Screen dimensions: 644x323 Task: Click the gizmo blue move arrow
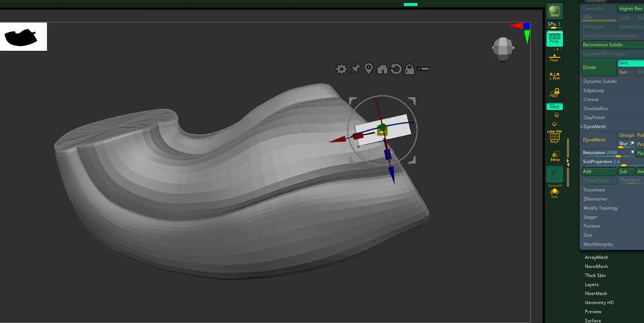coord(392,175)
